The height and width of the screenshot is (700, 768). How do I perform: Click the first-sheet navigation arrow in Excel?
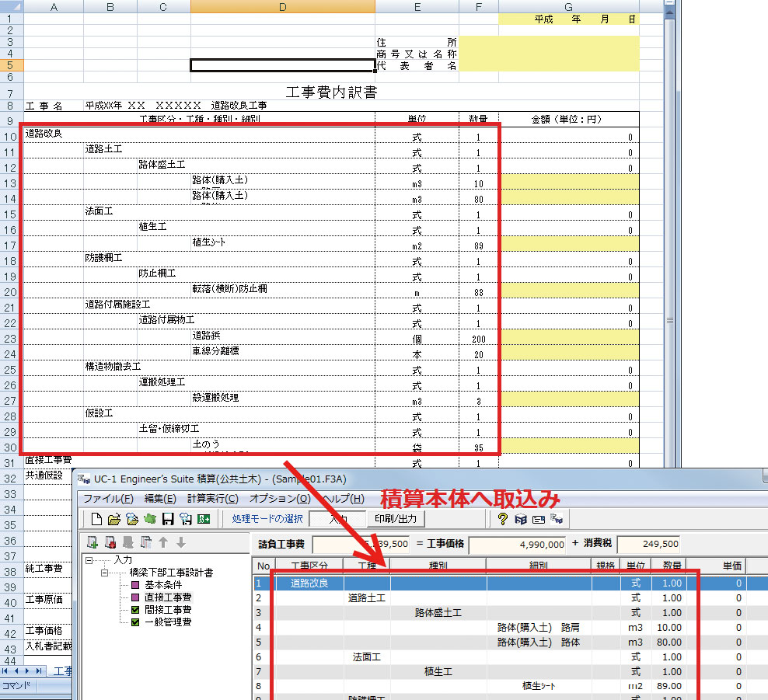(5, 670)
